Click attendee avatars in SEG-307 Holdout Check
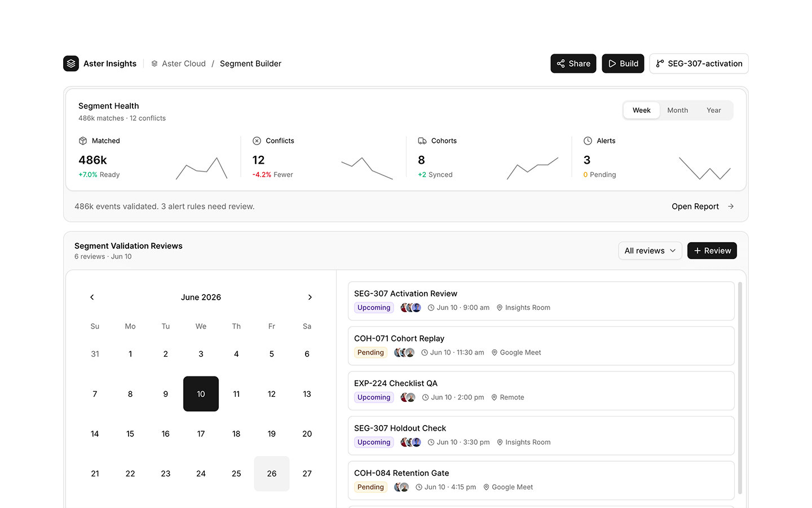The image size is (812, 508). pos(411,443)
